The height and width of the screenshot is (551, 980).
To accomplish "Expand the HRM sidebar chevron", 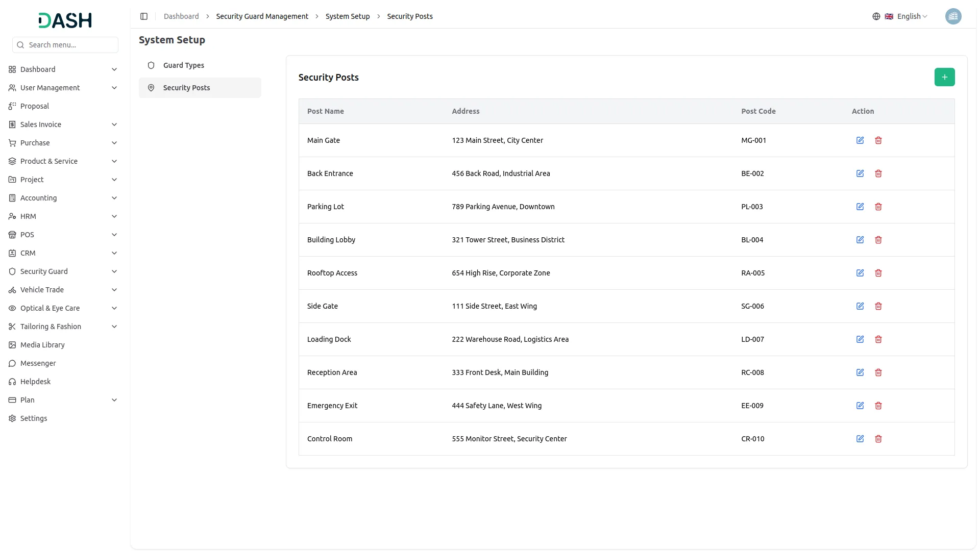I will 114,216.
